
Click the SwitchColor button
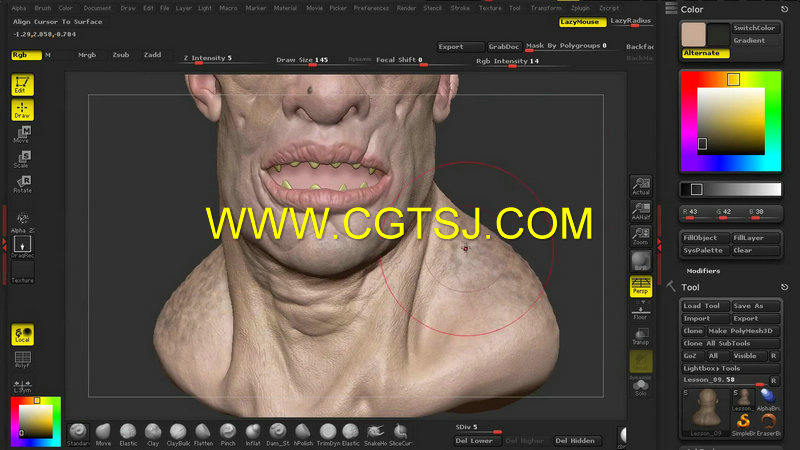point(755,28)
